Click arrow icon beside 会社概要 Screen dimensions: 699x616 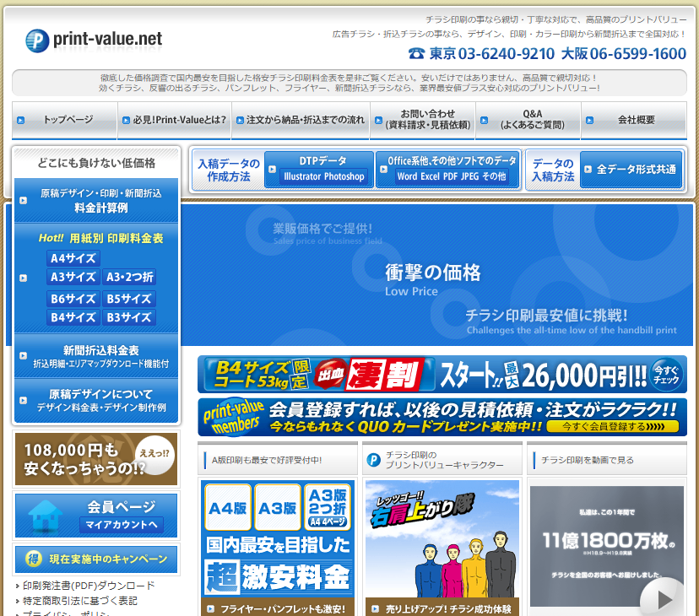[589, 121]
